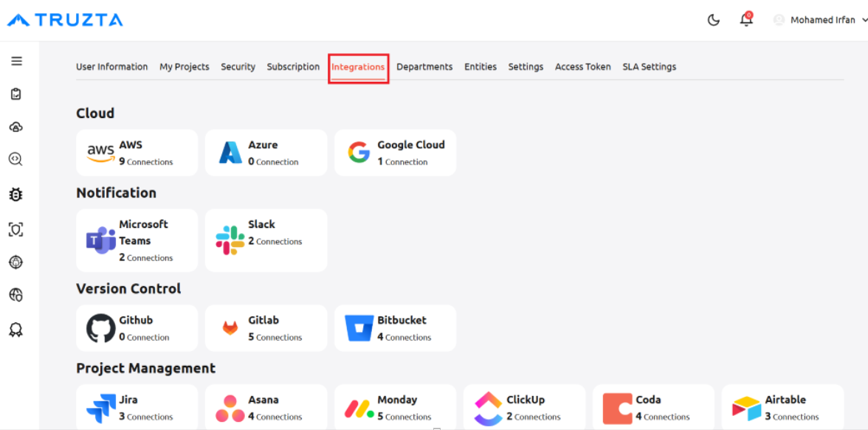Open the Bitbucket connections card
Image resolution: width=868 pixels, height=430 pixels.
tap(396, 328)
